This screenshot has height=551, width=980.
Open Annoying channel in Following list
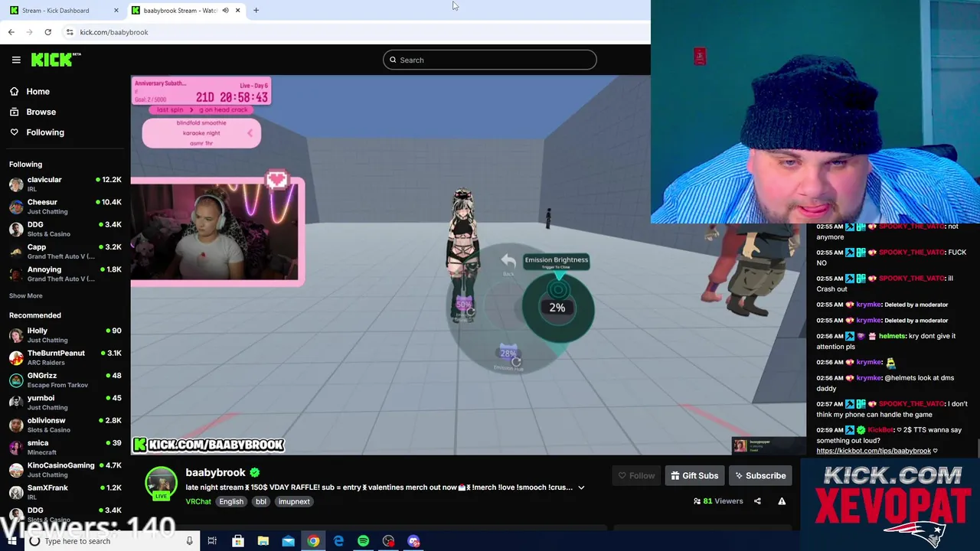65,274
